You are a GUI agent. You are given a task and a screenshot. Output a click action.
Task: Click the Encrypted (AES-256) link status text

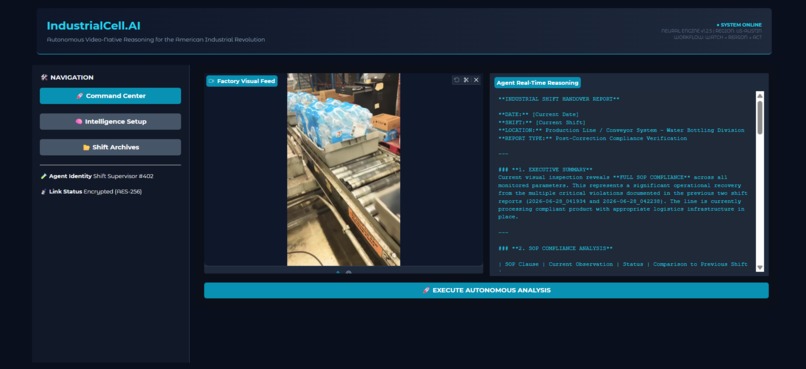(x=113, y=192)
